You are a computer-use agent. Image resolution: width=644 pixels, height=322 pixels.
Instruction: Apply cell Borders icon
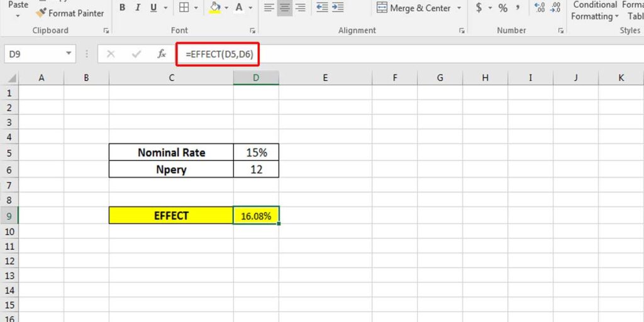[184, 8]
